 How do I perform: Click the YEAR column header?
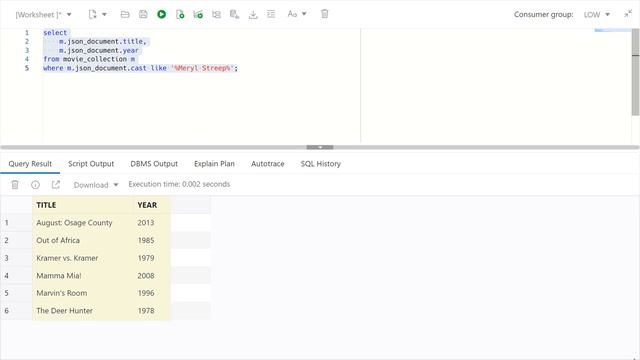152,205
